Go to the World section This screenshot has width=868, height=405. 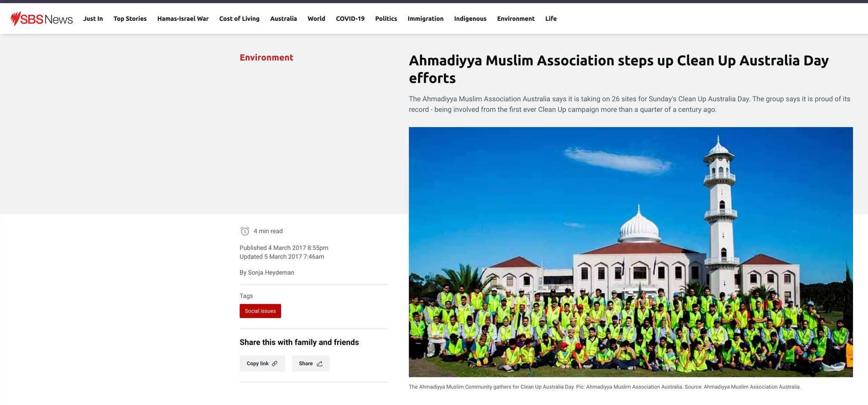[x=316, y=19]
